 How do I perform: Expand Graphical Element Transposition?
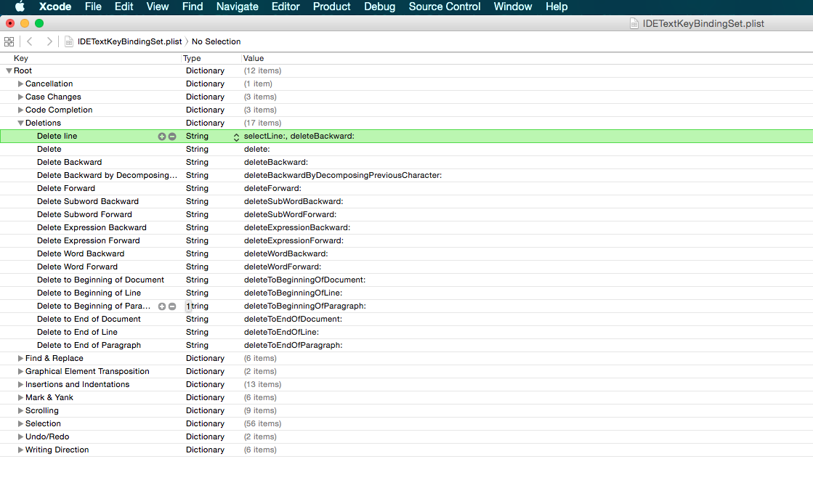pos(21,371)
